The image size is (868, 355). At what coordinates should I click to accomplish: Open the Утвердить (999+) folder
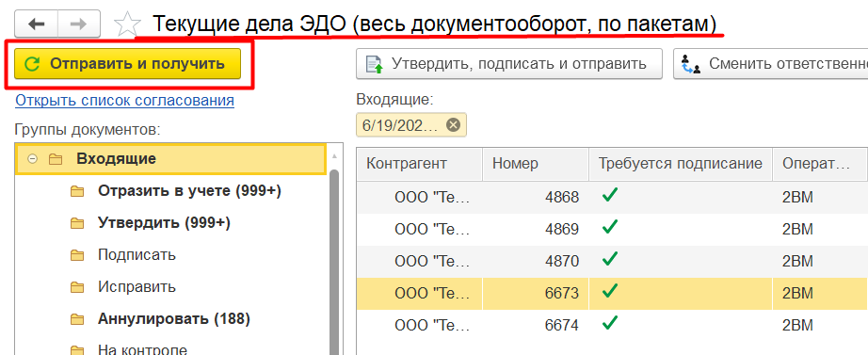(x=164, y=223)
